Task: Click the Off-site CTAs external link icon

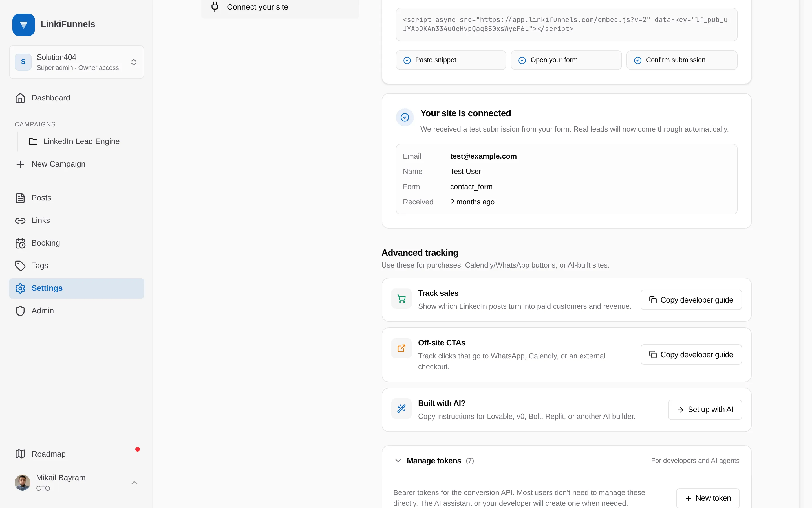Action: [401, 349]
